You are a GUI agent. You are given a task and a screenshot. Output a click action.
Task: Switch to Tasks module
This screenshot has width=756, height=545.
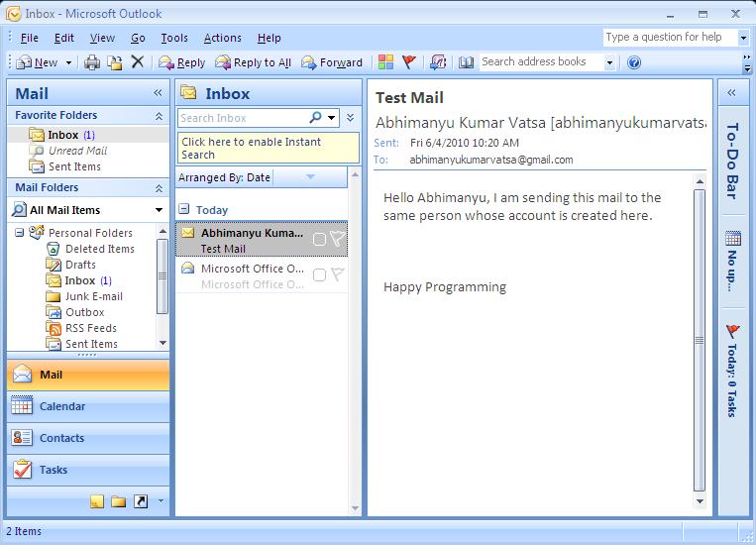tap(88, 470)
